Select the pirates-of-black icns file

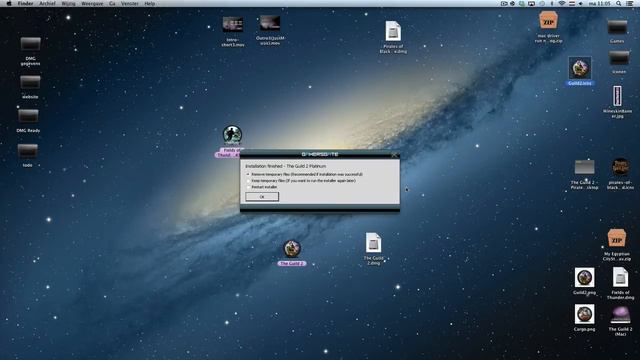coord(620,167)
